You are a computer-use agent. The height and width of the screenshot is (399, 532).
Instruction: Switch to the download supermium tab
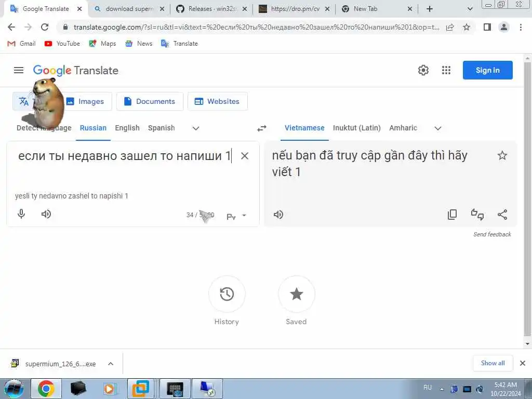(125, 9)
